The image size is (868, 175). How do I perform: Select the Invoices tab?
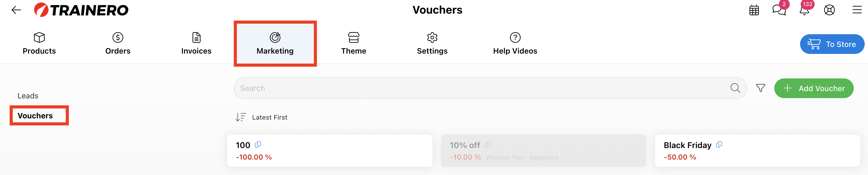(x=196, y=43)
